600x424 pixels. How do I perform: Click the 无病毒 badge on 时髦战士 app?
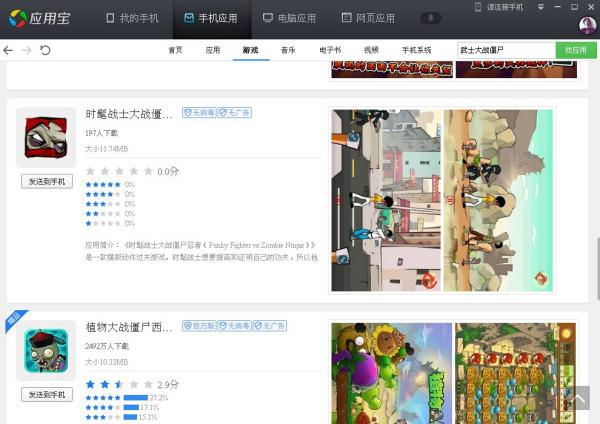tap(199, 113)
